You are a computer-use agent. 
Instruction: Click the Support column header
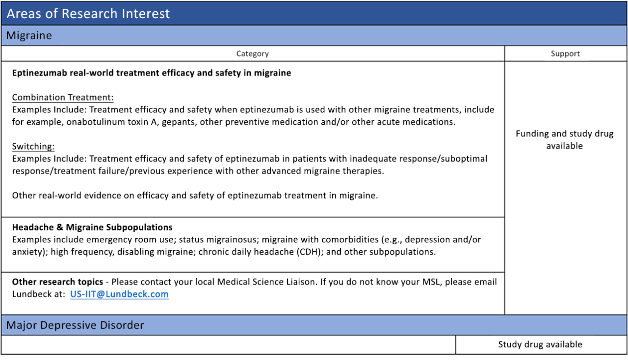(565, 54)
